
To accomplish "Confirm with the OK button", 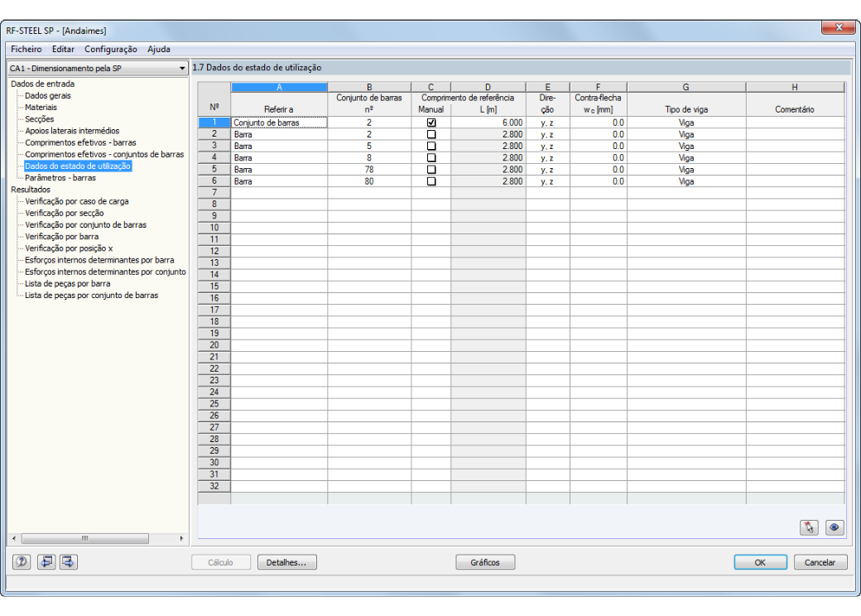I will (x=760, y=562).
